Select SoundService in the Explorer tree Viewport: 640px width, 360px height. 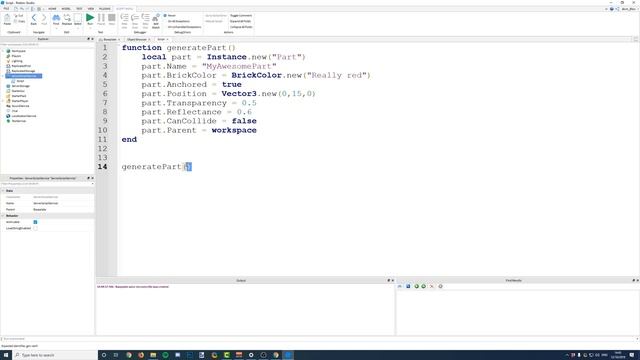(x=20, y=106)
